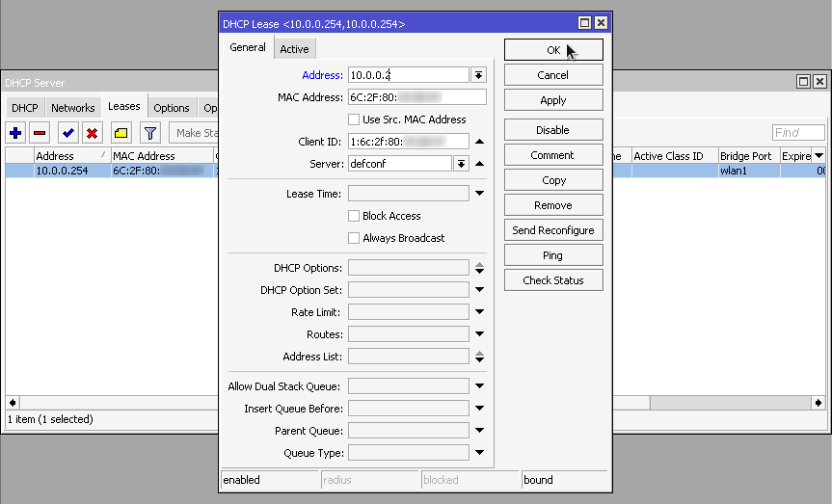The height and width of the screenshot is (504, 832).
Task: Click the blue plus Add lease icon
Action: (x=15, y=133)
